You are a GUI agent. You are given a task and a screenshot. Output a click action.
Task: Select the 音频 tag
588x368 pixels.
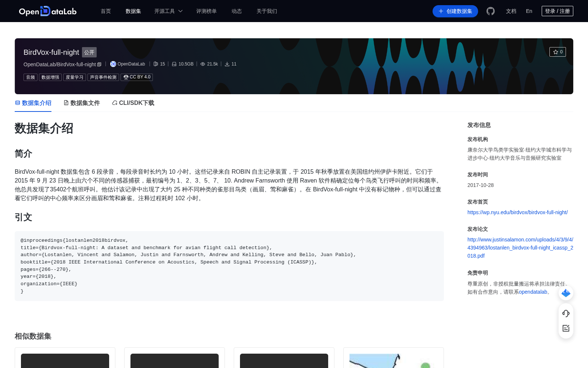[x=31, y=77]
